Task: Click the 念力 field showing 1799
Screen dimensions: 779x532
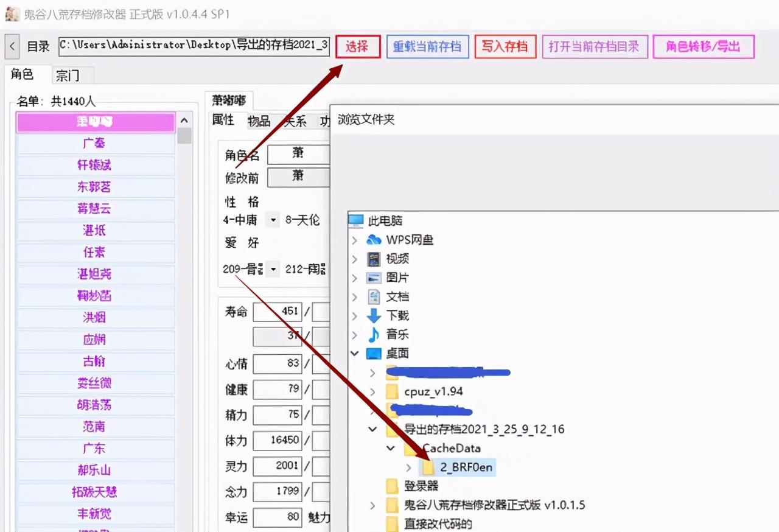Action: [277, 491]
